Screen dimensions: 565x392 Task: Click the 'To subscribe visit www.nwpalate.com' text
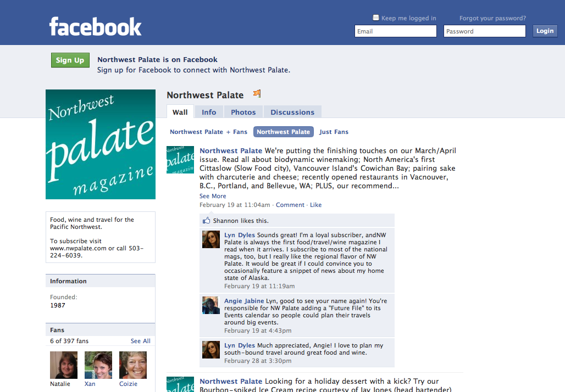tap(97, 248)
